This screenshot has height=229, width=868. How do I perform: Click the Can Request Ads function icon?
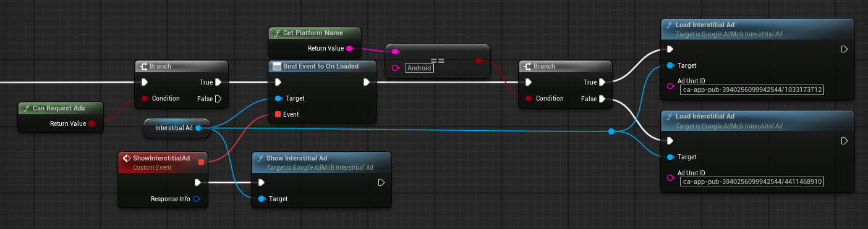pyautogui.click(x=26, y=108)
